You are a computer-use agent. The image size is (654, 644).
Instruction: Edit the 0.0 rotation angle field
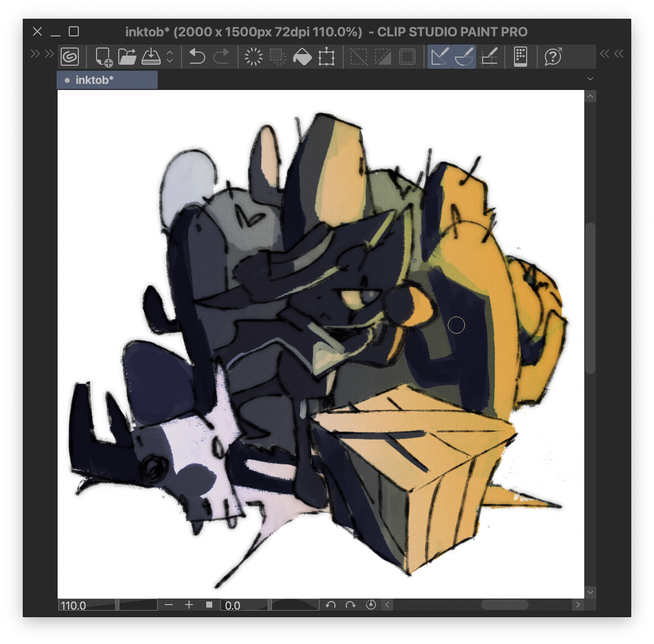pos(245,605)
